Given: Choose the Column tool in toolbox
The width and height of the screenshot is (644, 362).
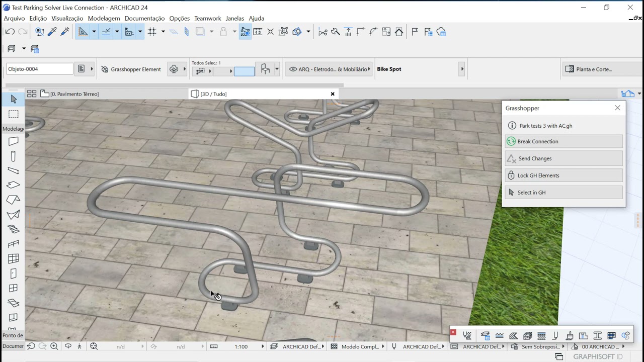Looking at the screenshot, I should [x=14, y=156].
